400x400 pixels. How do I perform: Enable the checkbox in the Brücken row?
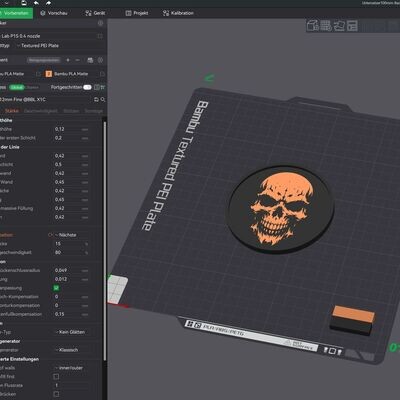[56, 394]
